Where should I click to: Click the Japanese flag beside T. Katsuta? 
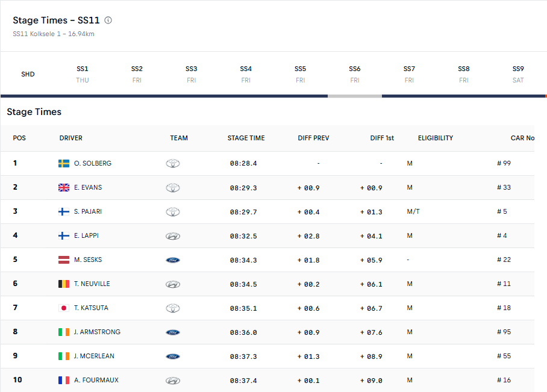tap(63, 308)
